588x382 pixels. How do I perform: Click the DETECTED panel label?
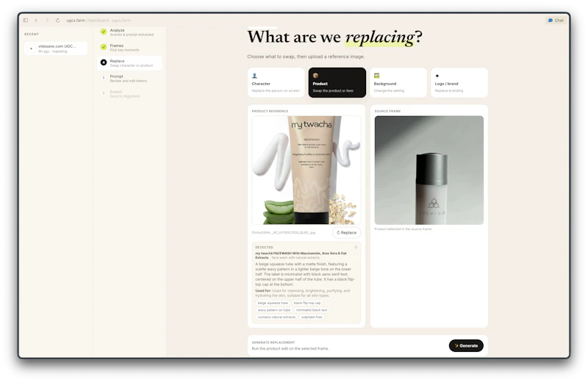click(264, 247)
